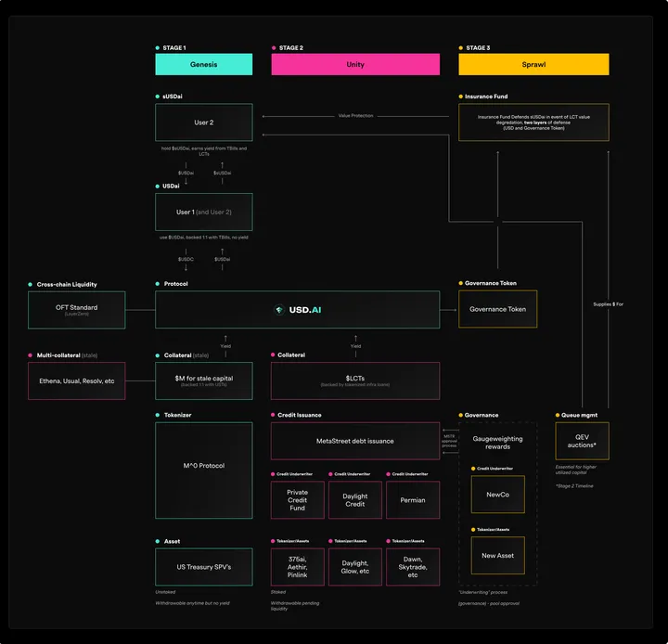The width and height of the screenshot is (668, 644).
Task: Select the pink Unity stage header
Action: (x=355, y=65)
